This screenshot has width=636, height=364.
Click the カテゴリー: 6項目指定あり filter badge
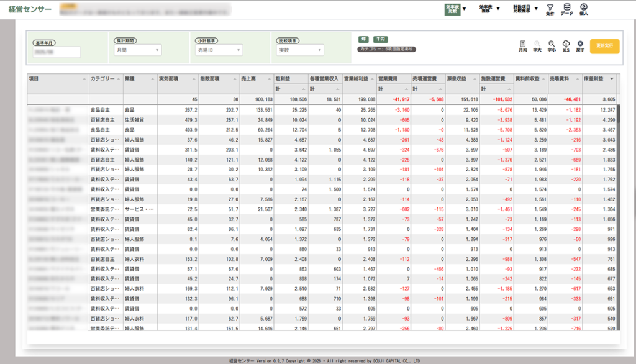click(386, 49)
